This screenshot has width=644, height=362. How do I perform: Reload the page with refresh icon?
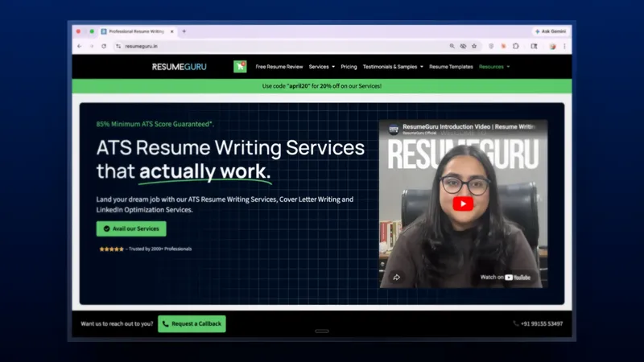[104, 47]
